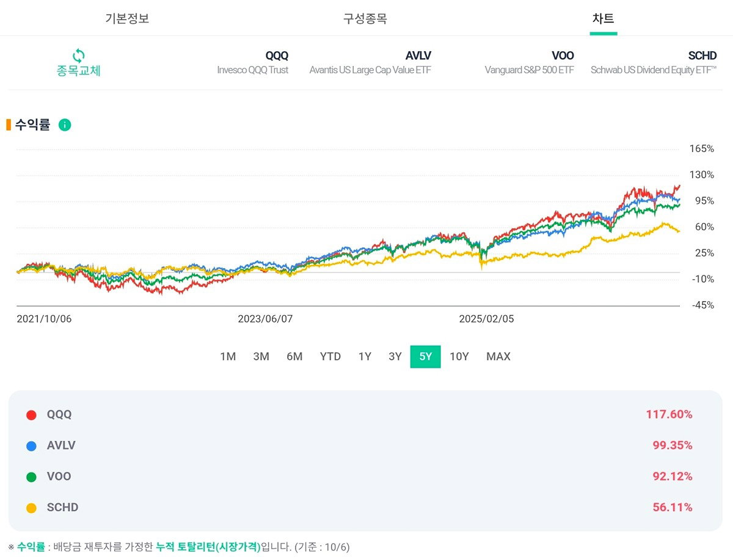The height and width of the screenshot is (560, 733).
Task: Click the QQQ legend label
Action: (59, 415)
